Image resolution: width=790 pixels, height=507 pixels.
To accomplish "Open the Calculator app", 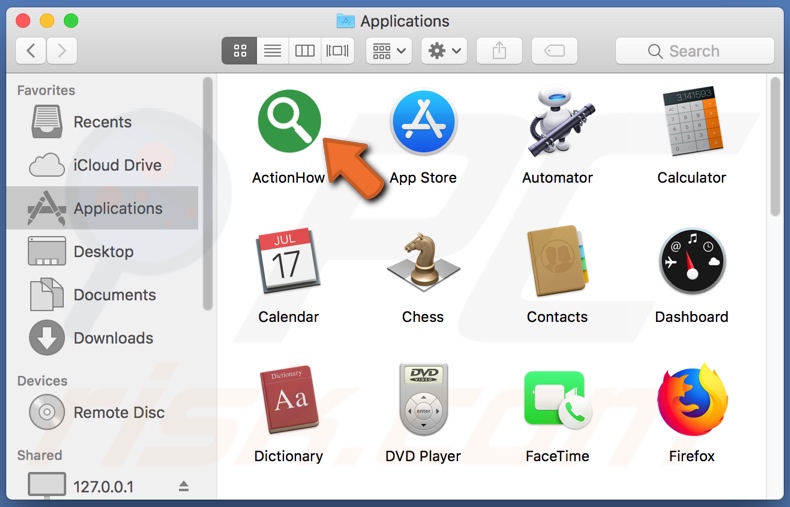I will (693, 121).
